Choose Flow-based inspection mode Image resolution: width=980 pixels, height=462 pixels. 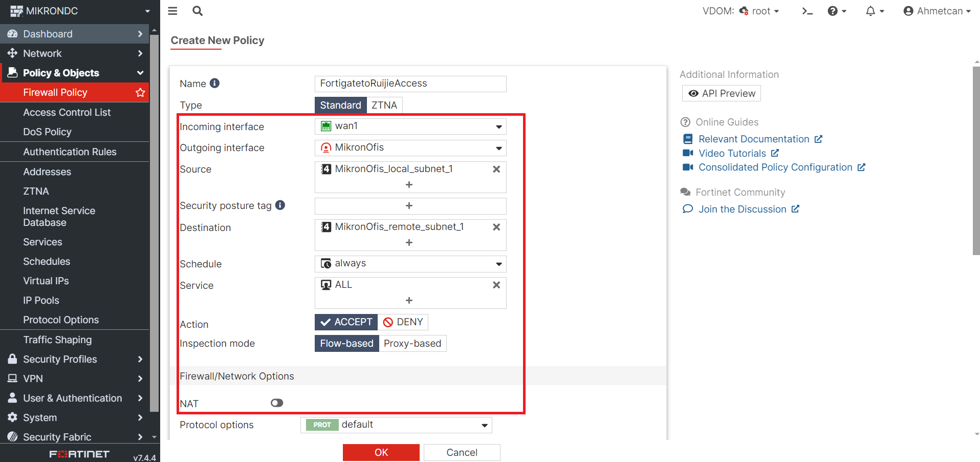pos(346,343)
